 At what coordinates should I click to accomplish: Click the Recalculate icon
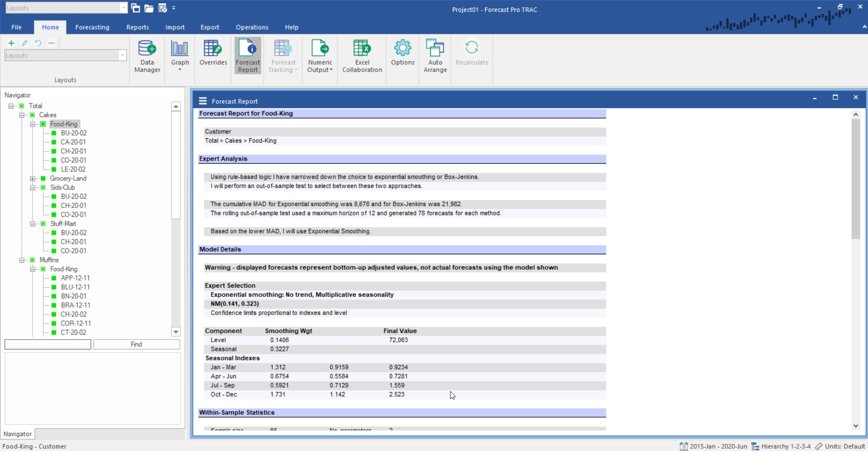(472, 48)
